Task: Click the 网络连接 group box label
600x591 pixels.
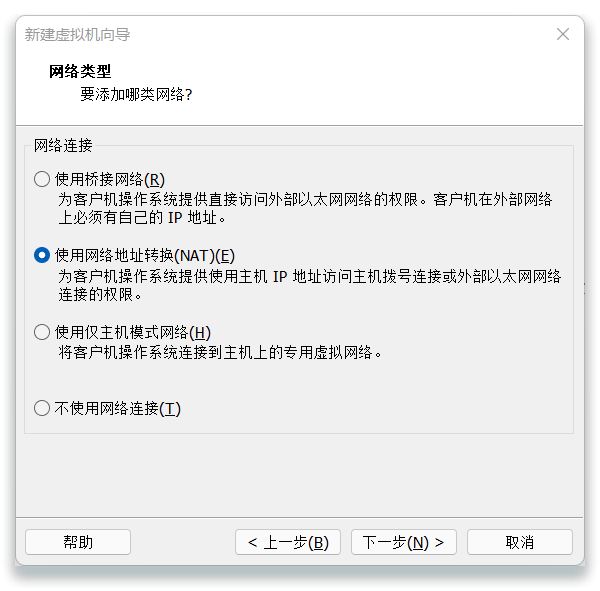Action: click(63, 145)
